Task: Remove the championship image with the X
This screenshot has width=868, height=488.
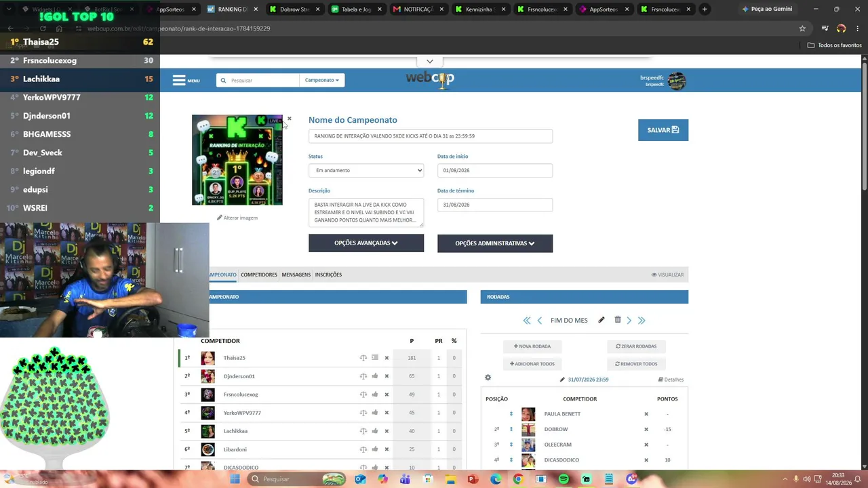Action: point(289,119)
